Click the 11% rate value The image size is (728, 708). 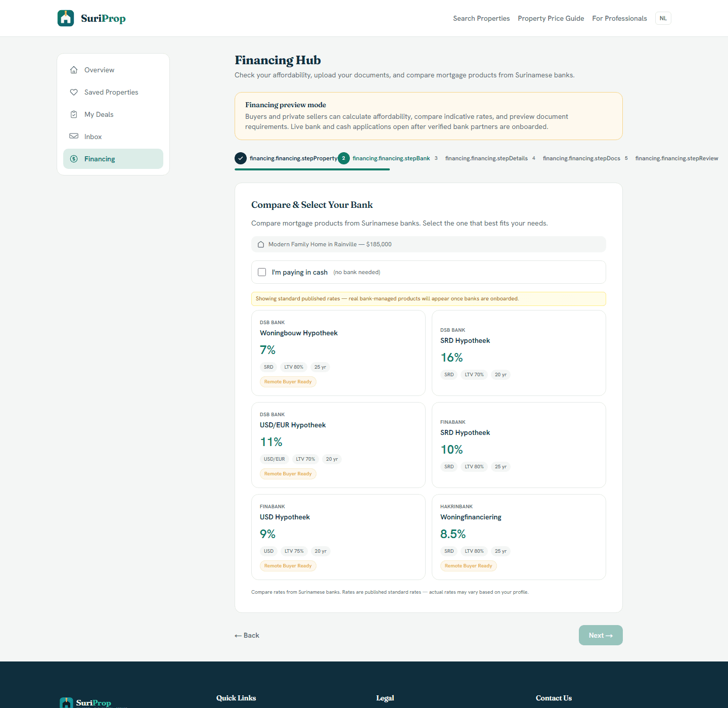coord(271,442)
